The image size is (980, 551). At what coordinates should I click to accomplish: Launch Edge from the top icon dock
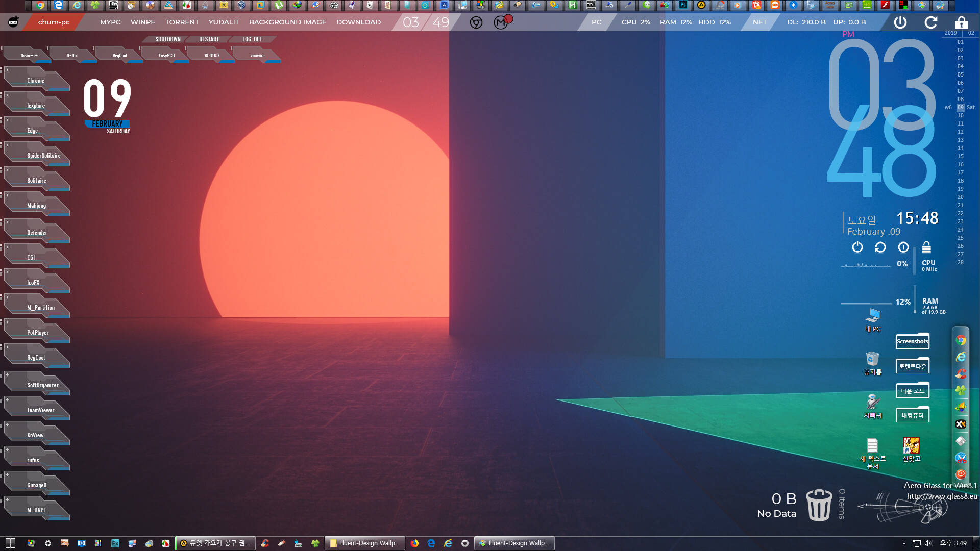click(59, 5)
